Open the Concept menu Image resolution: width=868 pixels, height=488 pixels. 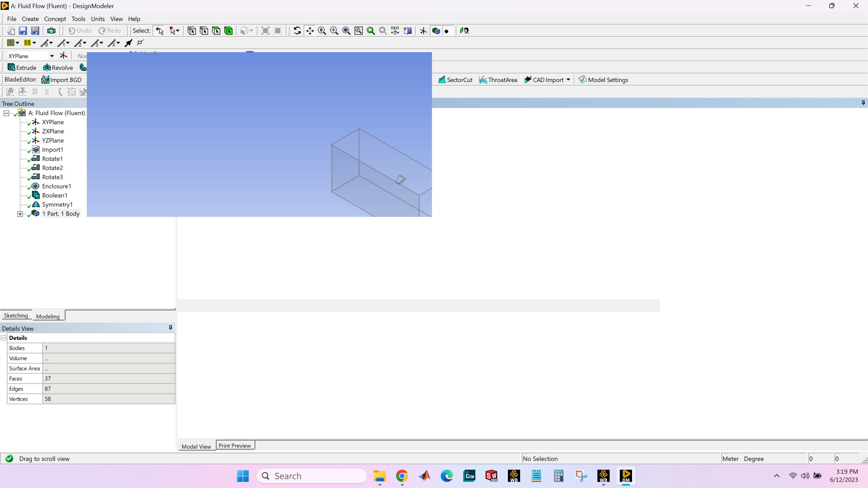(55, 19)
